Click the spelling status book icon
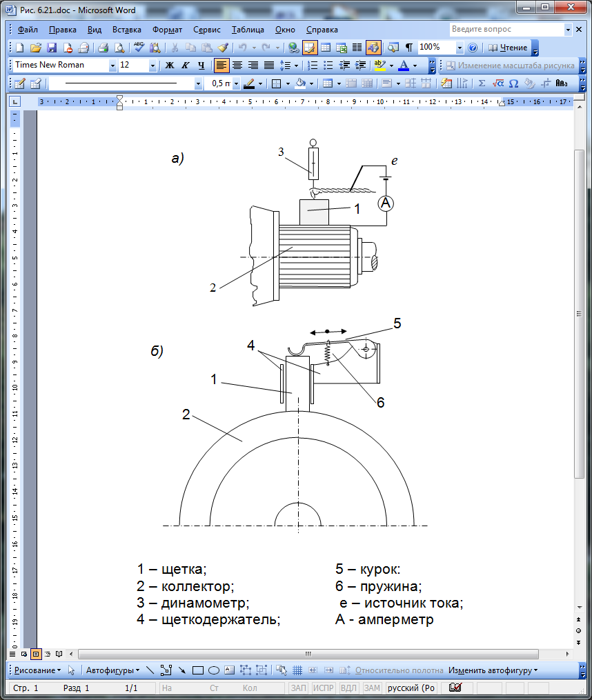Image resolution: width=592 pixels, height=700 pixels. [455, 688]
